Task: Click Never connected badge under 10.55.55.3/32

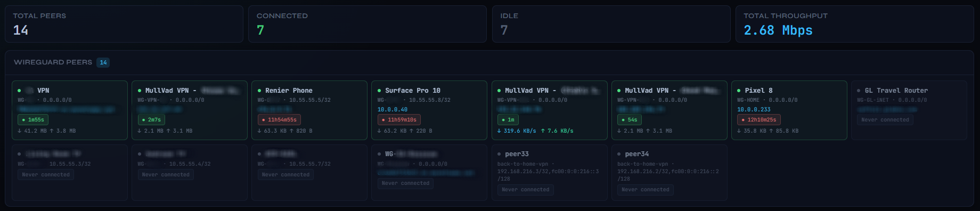Action: click(46, 175)
